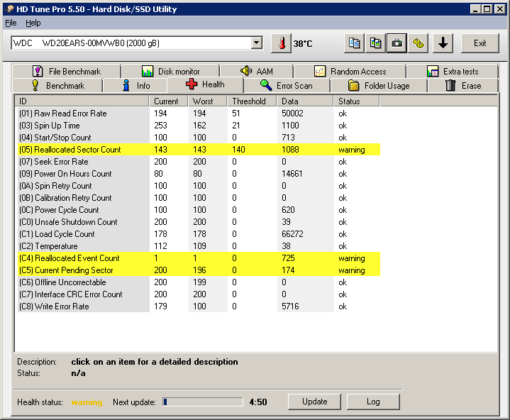This screenshot has width=510, height=420.
Task: Select the (C1) Load Cycle Count row
Action: (x=199, y=233)
